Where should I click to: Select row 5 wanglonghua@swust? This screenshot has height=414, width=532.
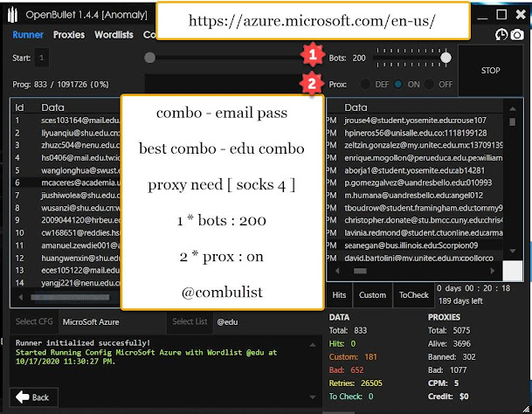click(x=67, y=170)
